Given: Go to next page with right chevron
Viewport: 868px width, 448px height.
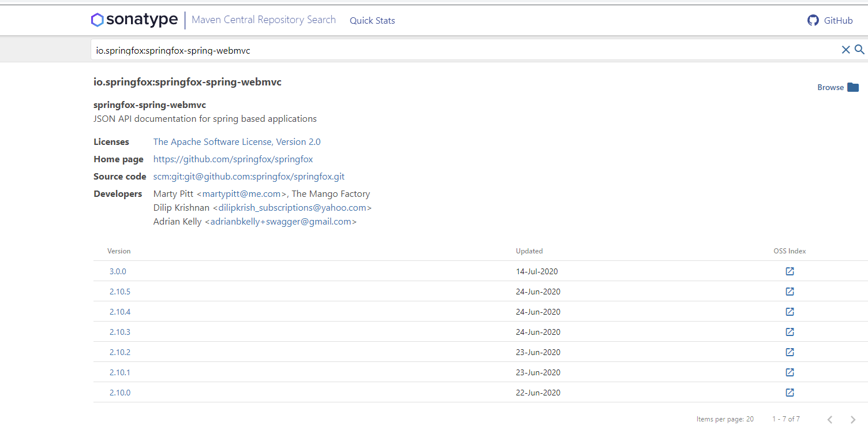Looking at the screenshot, I should pos(852,419).
